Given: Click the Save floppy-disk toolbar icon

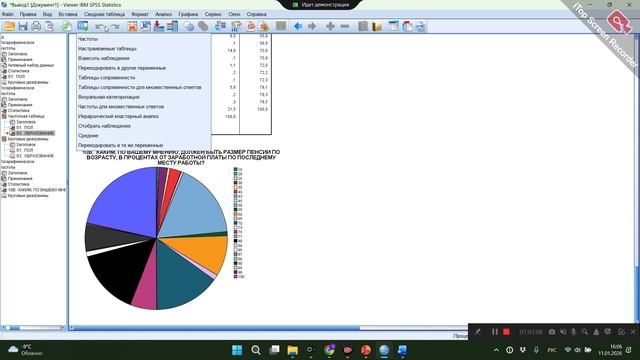Looking at the screenshot, I should point(23,27).
